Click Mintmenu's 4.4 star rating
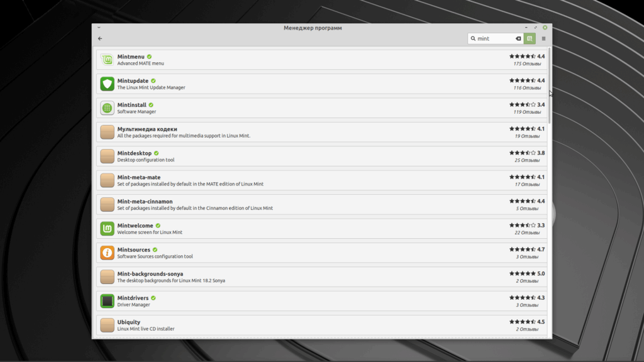Viewport: 644px width, 362px height. [x=527, y=57]
